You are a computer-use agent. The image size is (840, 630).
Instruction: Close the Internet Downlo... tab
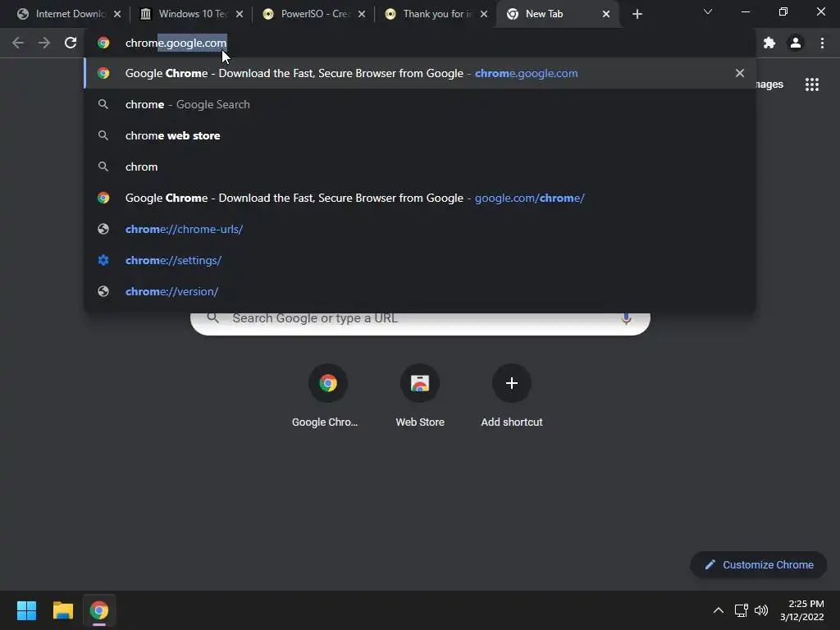pyautogui.click(x=117, y=14)
